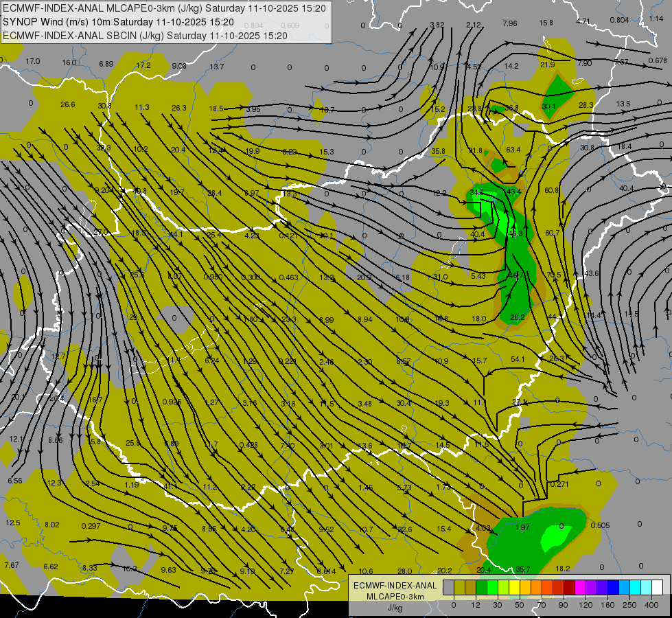Click the map value 17.2
The width and height of the screenshot is (672, 618).
143,65
